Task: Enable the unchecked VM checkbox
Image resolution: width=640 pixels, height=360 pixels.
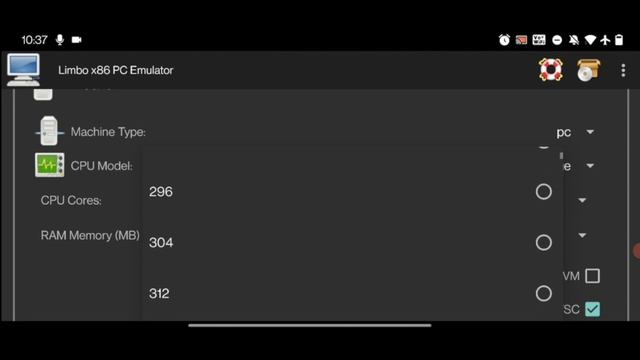Action: (x=592, y=276)
